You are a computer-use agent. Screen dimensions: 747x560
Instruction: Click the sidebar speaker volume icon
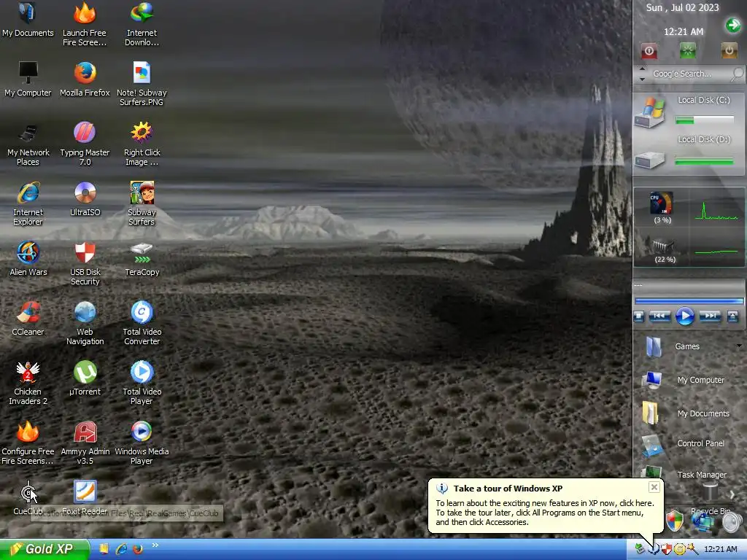pyautogui.click(x=732, y=522)
